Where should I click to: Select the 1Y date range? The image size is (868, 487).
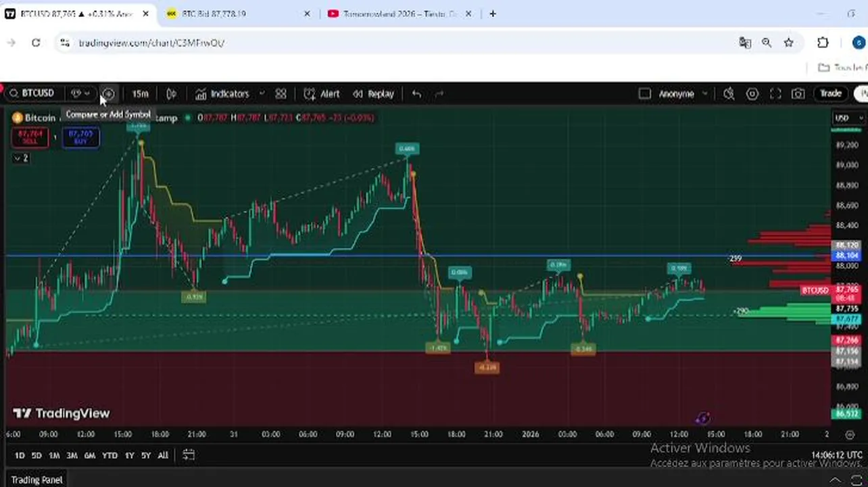tap(129, 455)
